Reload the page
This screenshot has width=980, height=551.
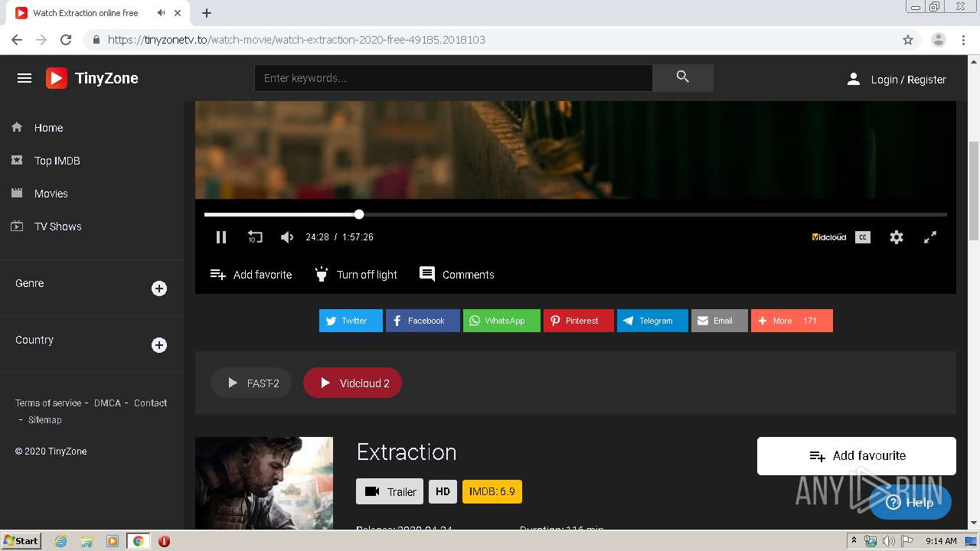click(x=66, y=40)
